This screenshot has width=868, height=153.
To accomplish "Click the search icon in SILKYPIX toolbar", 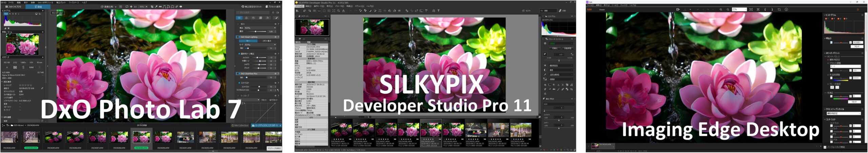I will pos(433,11).
